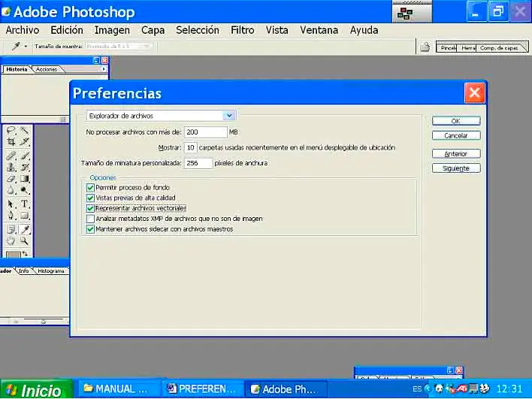This screenshot has height=399, width=532.
Task: Open the Explorador de archivos dropdown
Action: click(161, 116)
